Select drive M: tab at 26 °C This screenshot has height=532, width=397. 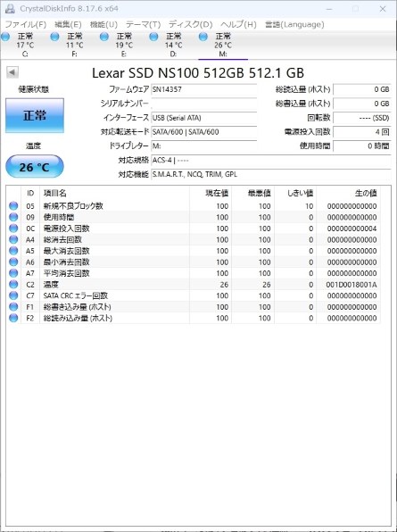pos(223,45)
